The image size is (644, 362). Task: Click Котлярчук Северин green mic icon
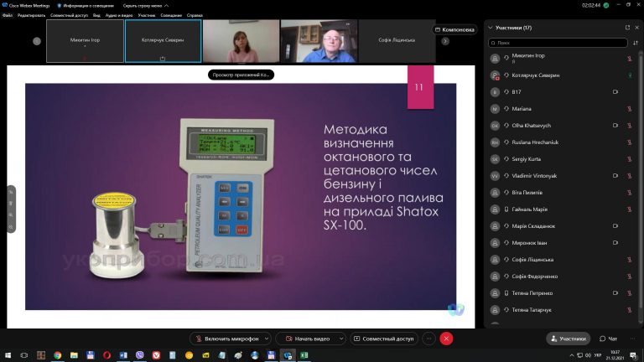pos(630,75)
